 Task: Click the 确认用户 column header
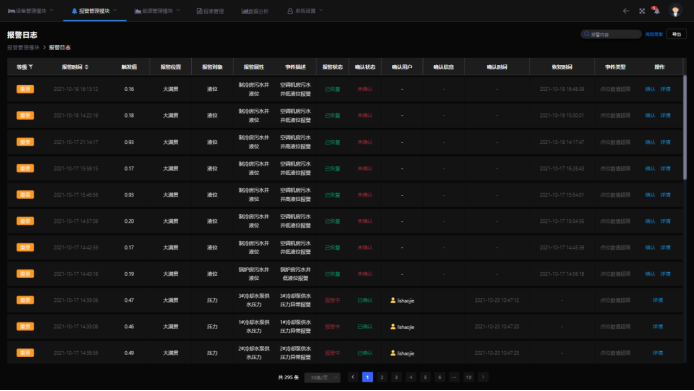coord(402,67)
